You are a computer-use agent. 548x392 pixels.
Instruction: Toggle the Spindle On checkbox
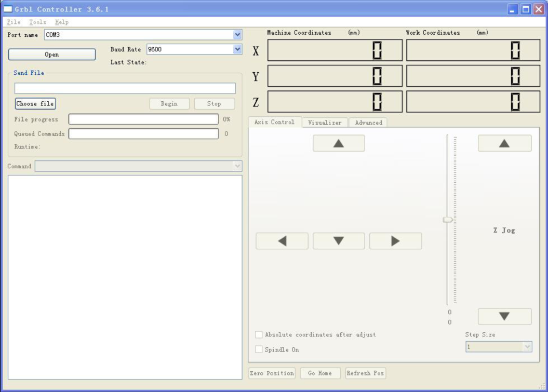pyautogui.click(x=259, y=349)
